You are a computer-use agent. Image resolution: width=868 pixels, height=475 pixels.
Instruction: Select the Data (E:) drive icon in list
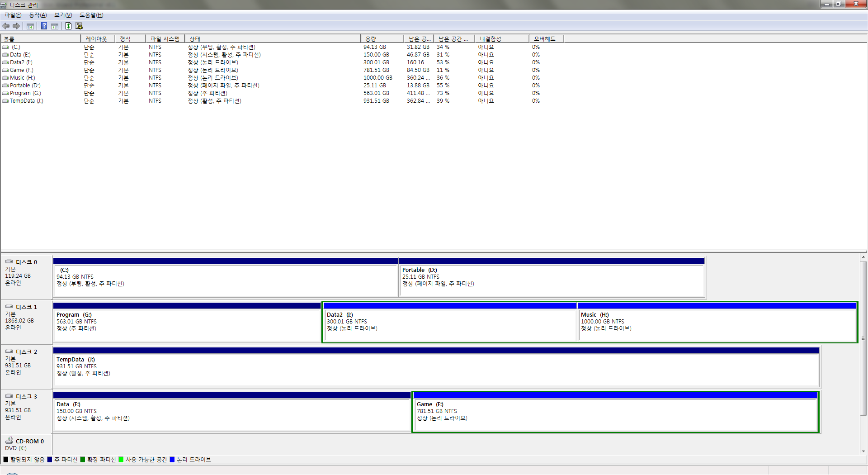[5, 55]
